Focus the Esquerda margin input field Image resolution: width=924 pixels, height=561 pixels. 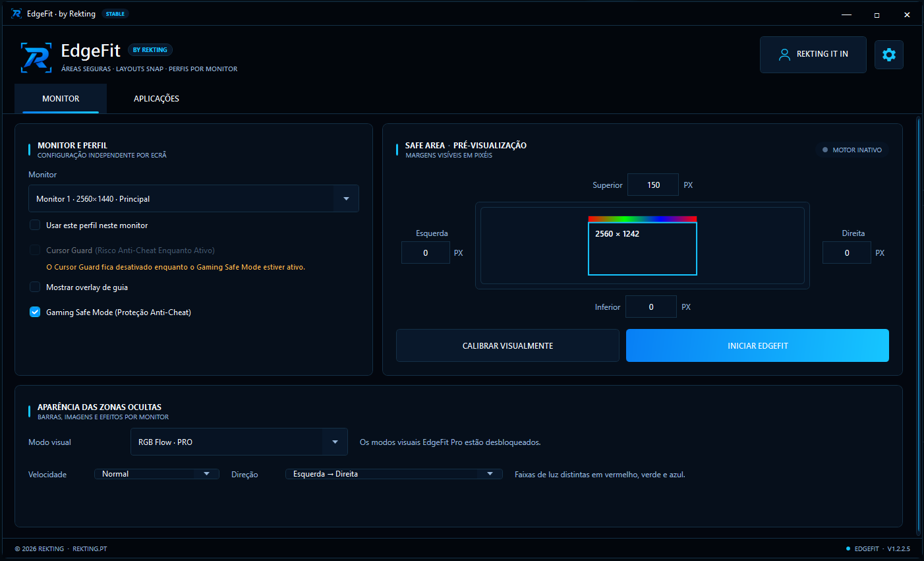426,253
